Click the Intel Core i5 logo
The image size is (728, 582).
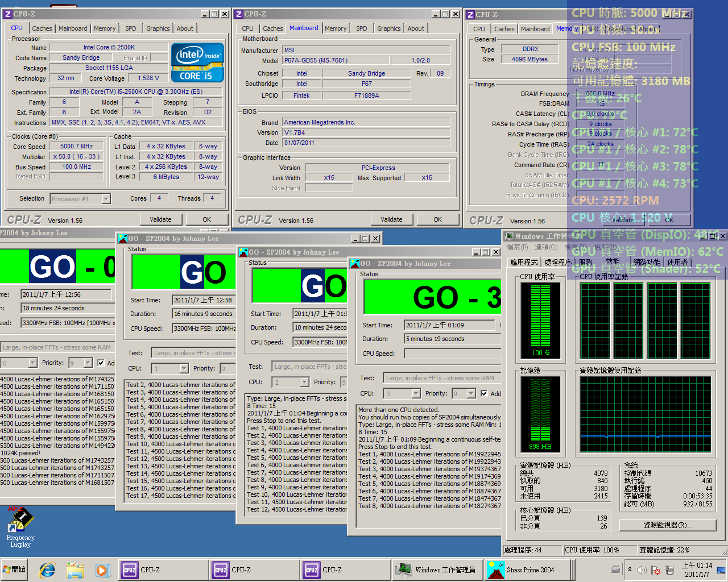tap(197, 63)
